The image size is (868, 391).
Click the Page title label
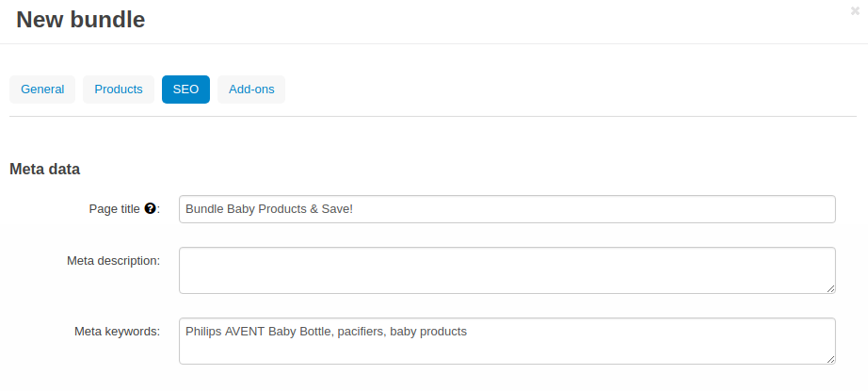(x=115, y=209)
